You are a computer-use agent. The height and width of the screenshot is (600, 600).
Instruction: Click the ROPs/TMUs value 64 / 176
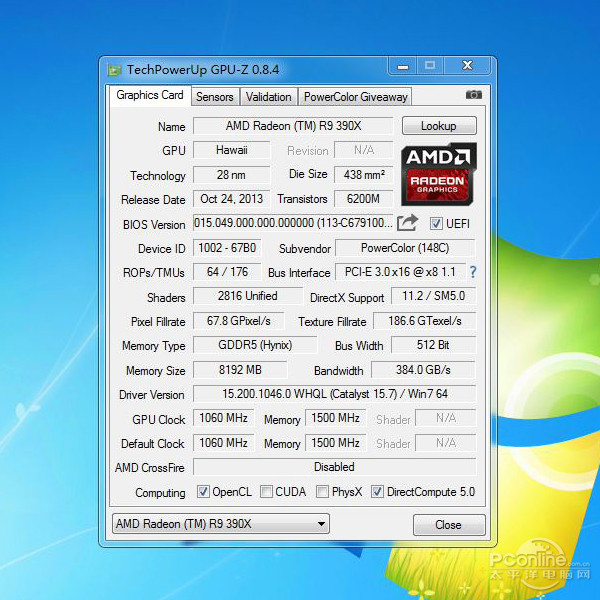[x=227, y=272]
